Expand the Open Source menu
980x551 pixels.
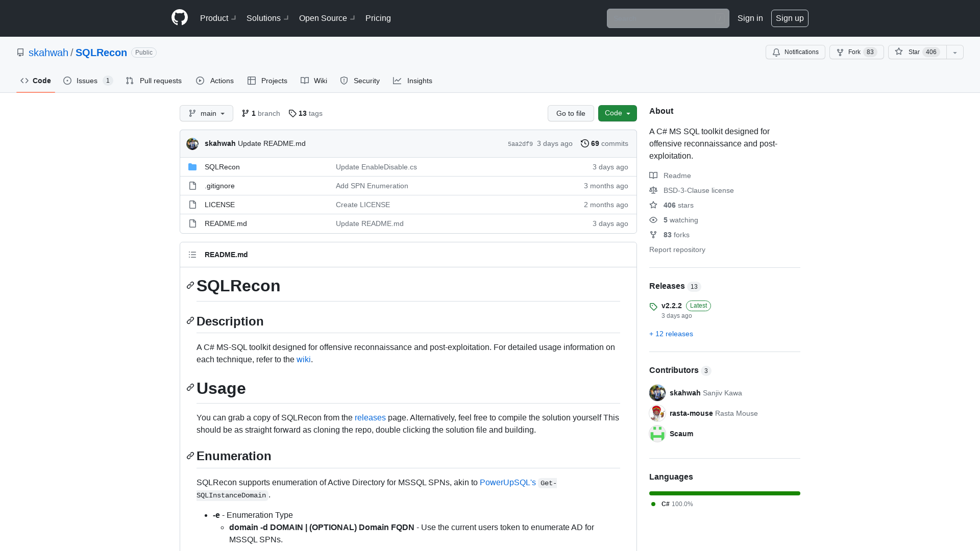click(x=327, y=18)
